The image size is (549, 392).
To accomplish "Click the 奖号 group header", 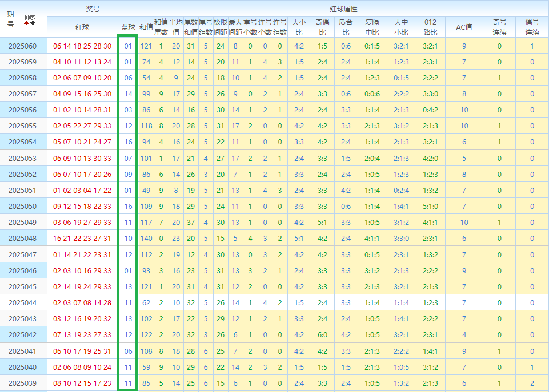I will click(x=93, y=9).
